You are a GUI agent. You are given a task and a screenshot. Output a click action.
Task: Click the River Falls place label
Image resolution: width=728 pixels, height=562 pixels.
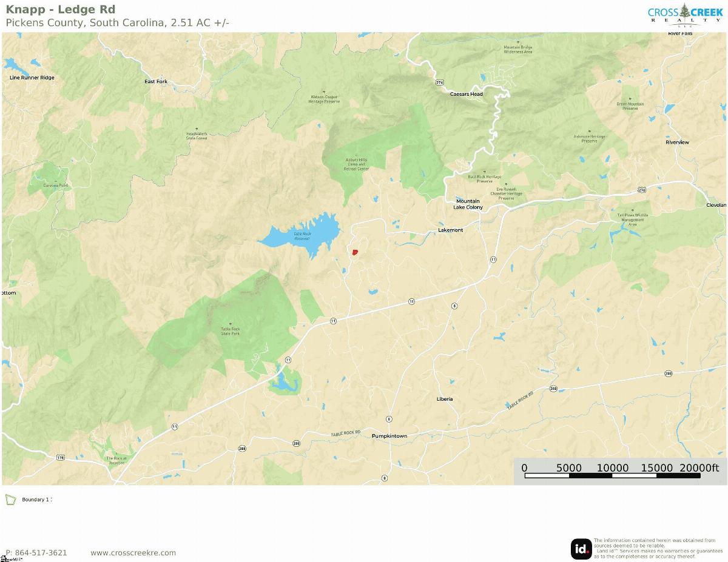[680, 34]
